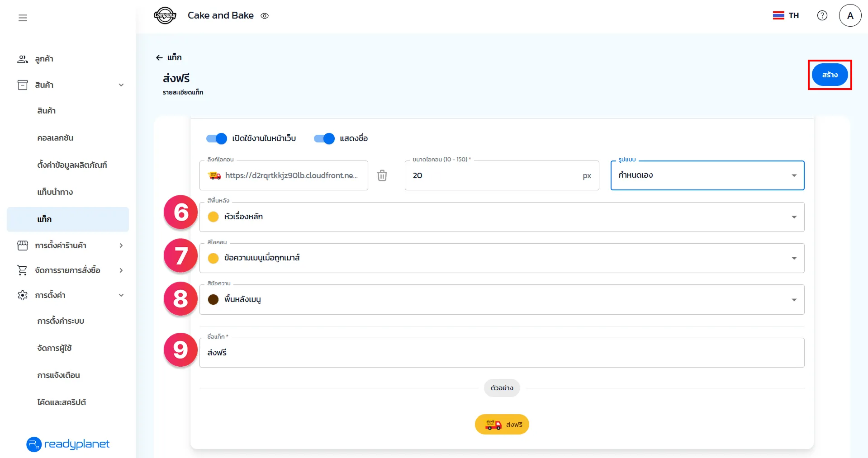This screenshot has height=458, width=868.
Task: Click the blue สร้าง button
Action: tap(830, 75)
